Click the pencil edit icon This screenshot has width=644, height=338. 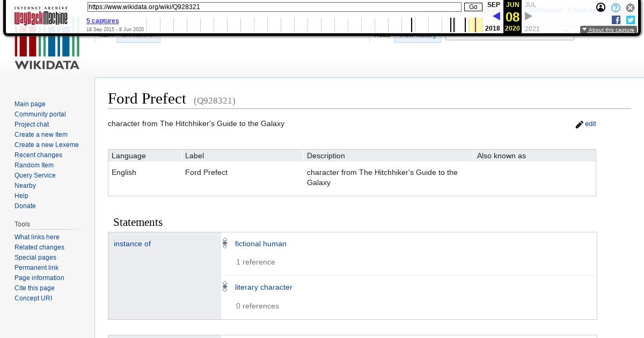pos(579,124)
